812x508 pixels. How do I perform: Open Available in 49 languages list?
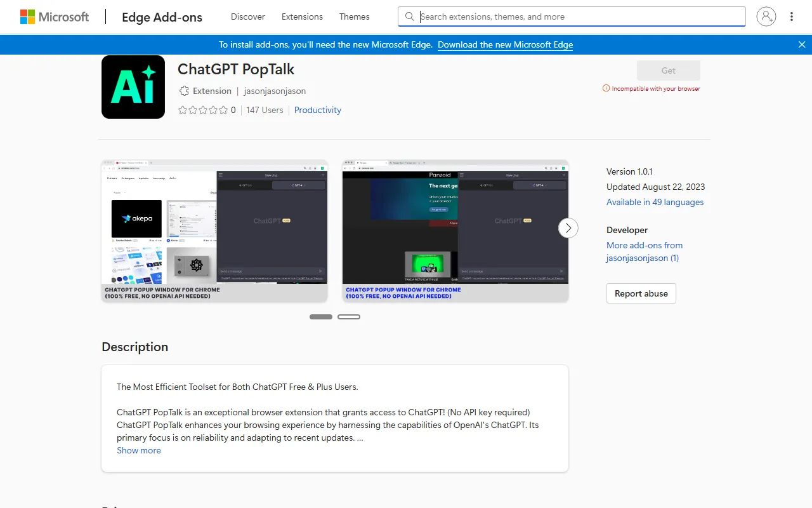click(655, 202)
